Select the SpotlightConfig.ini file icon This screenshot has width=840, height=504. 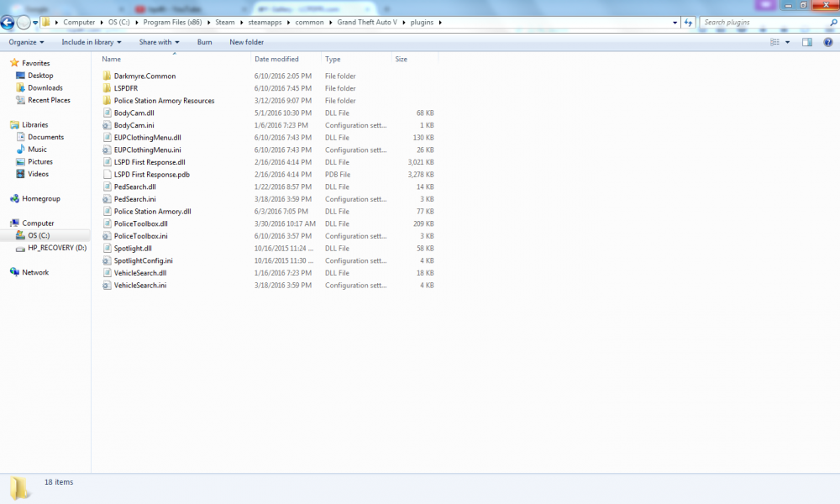coord(107,261)
